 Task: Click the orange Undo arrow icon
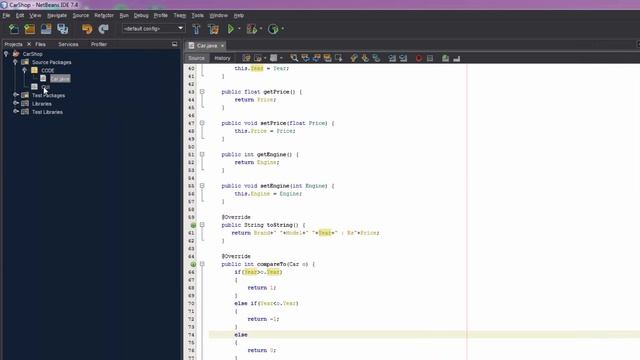pos(87,29)
